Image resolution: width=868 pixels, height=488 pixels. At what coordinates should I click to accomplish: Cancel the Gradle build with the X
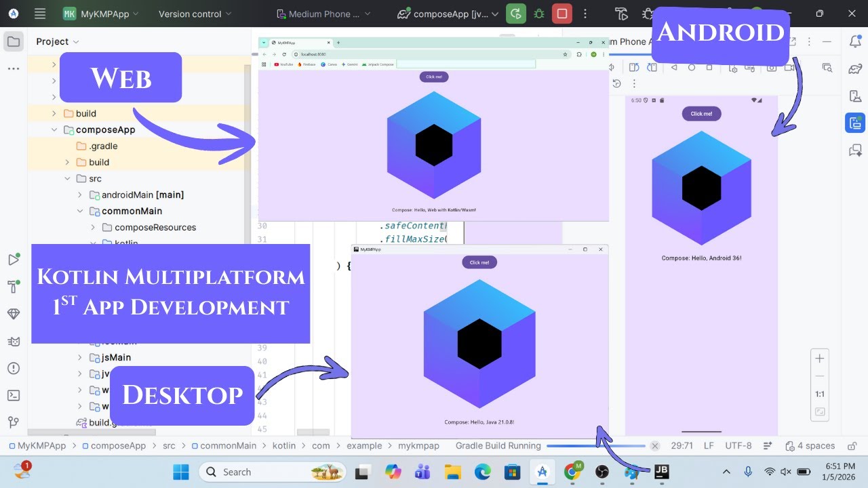coord(654,446)
